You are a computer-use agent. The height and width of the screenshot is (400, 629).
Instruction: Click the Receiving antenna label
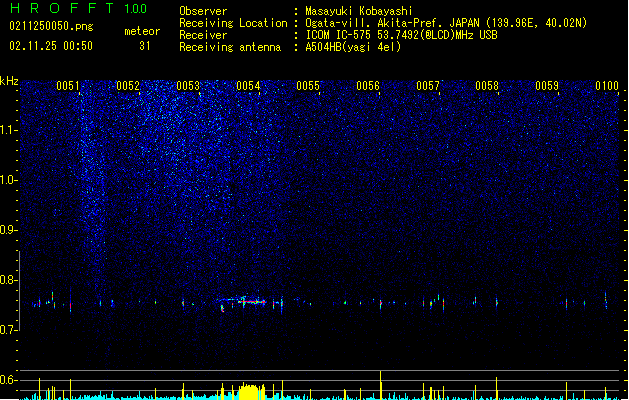[x=230, y=47]
